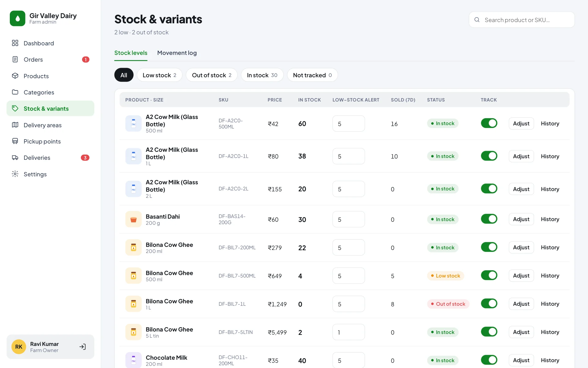Click the log out icon beside Ravi Kumar

tap(83, 347)
